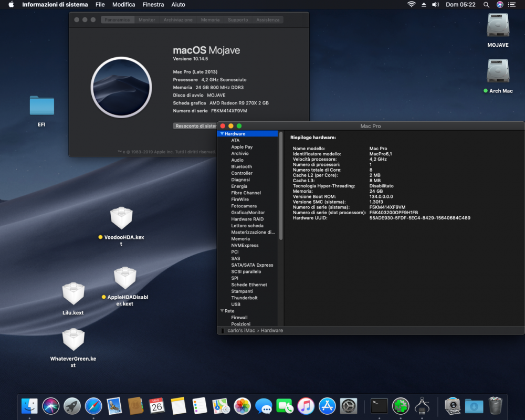This screenshot has height=420, width=525.
Task: Open Notification Center list icon
Action: click(511, 5)
